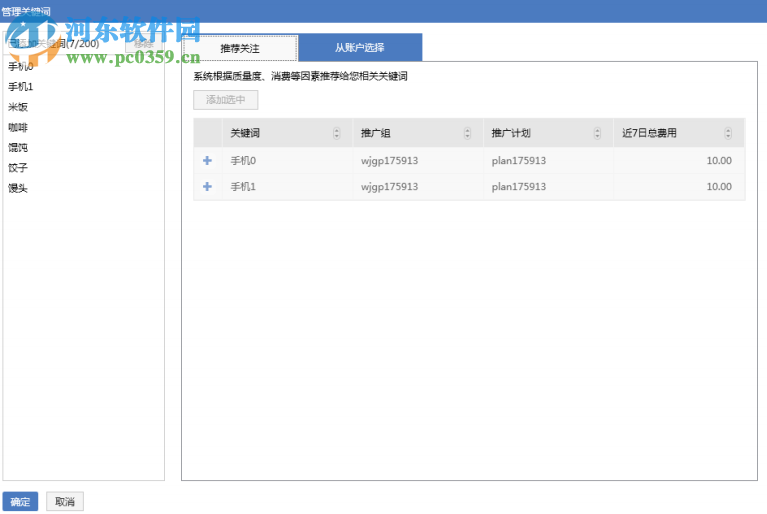The image size is (767, 514).
Task: Select 米饭 in the added keywords list
Action: click(x=18, y=107)
